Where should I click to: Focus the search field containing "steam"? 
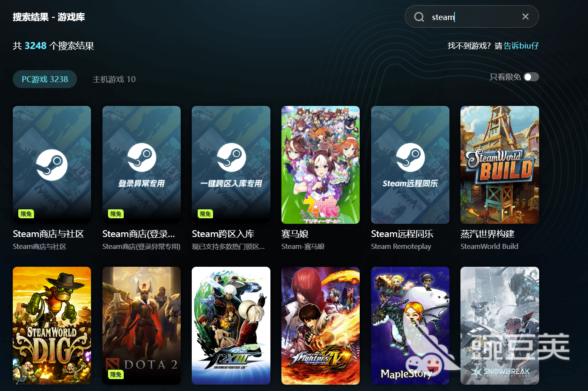(x=472, y=17)
